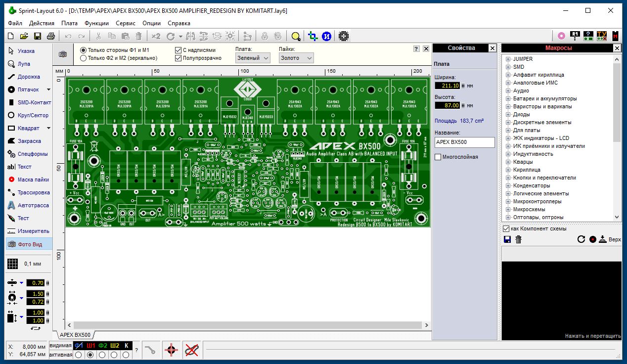The image size is (627, 364).
Task: Expand the JUMPER macro folder
Action: coord(508,59)
